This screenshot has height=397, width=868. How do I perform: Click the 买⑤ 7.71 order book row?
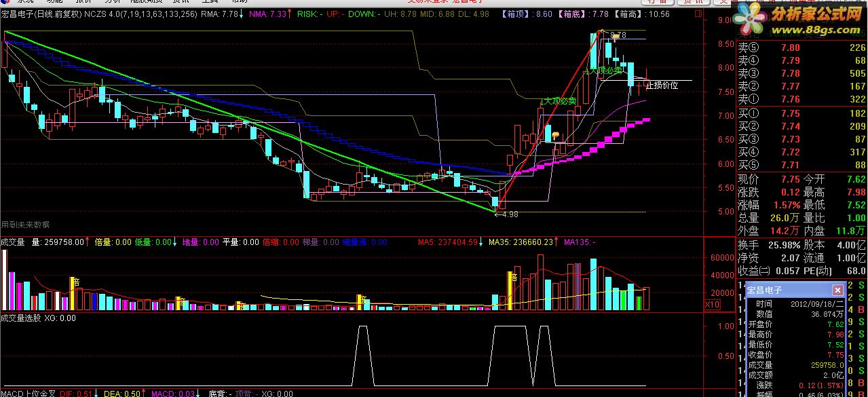point(802,165)
